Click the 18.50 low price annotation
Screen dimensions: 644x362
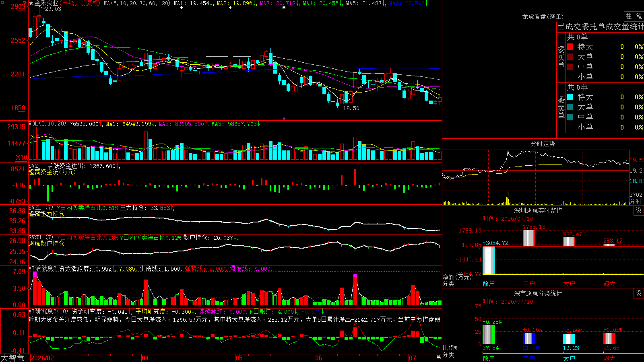coord(351,108)
